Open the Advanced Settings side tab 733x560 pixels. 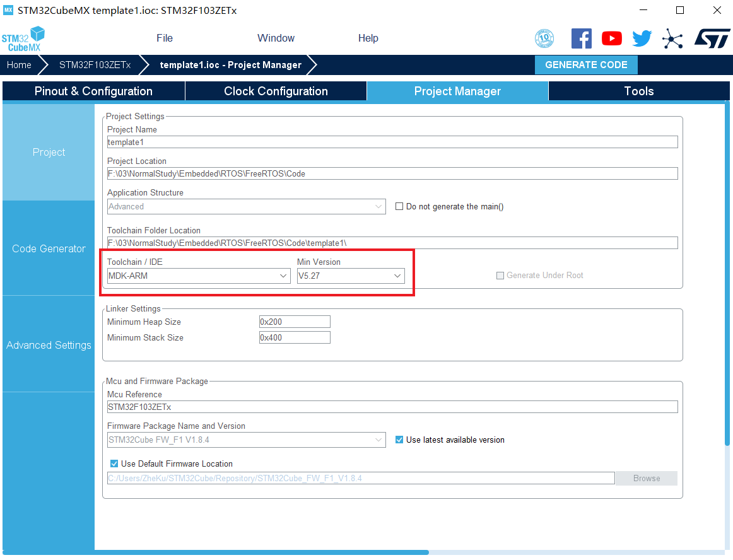pyautogui.click(x=49, y=345)
